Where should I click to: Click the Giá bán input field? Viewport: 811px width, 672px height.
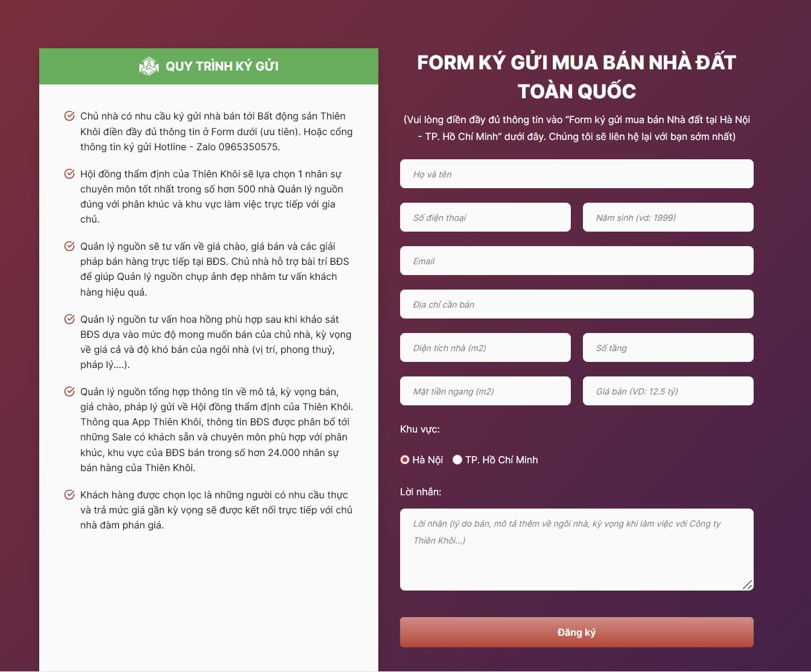coord(668,391)
